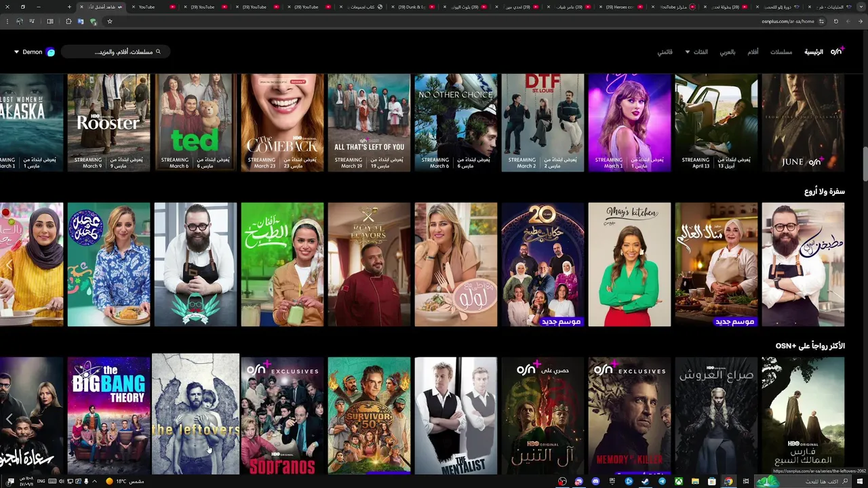Open قائمتي my list menu item
The width and height of the screenshot is (868, 488).
tap(665, 52)
